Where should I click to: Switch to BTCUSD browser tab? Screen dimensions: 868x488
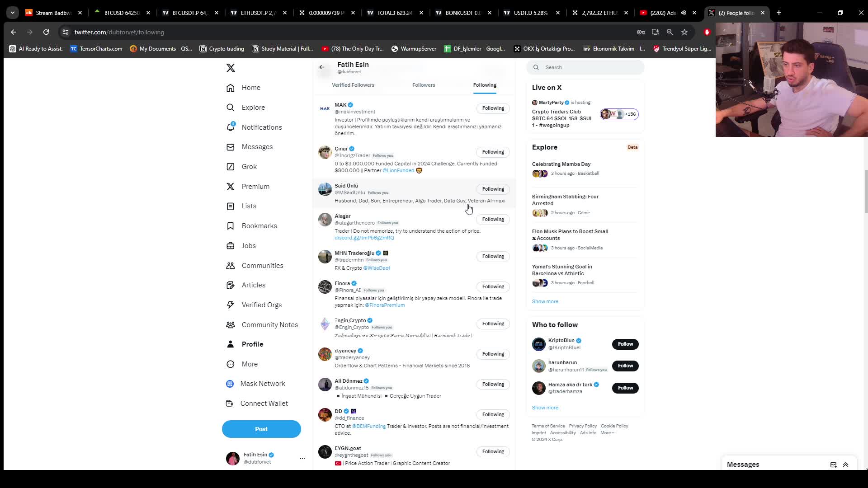coord(121,13)
